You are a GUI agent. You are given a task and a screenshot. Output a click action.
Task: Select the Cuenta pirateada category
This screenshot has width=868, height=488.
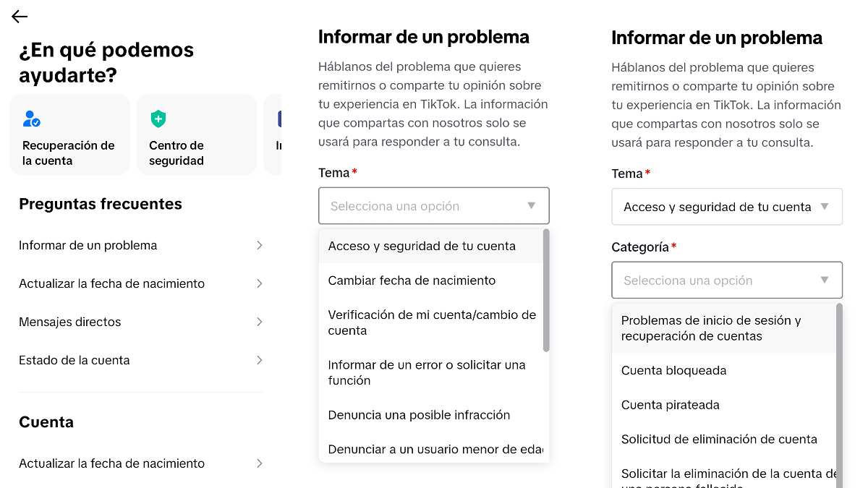pos(723,405)
